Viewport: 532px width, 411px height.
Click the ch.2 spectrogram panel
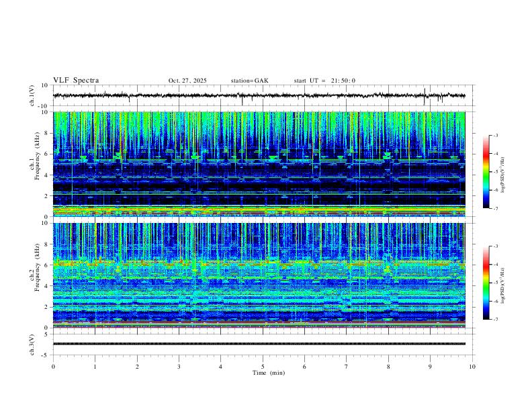(259, 275)
